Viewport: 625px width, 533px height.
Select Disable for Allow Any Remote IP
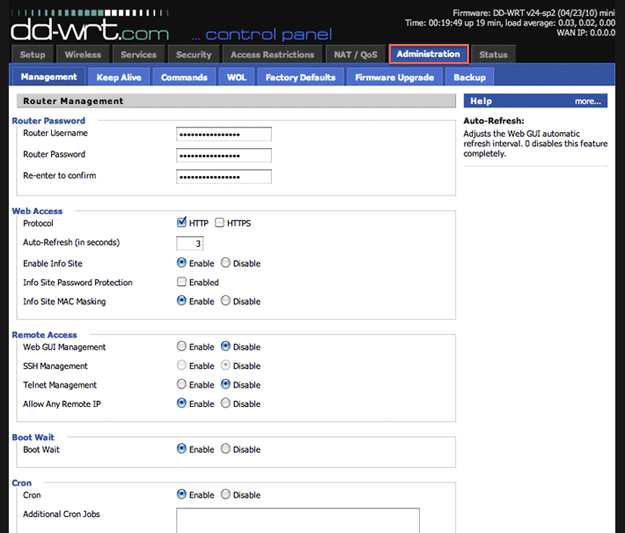tap(226, 403)
